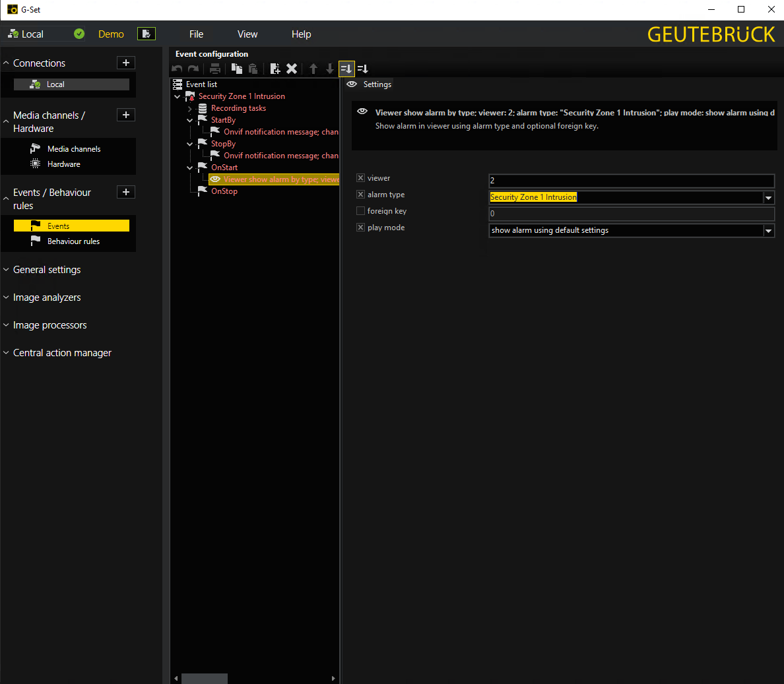Screen dimensions: 784x684
Task: Open Behaviour rules in the sidebar
Action: pos(73,241)
